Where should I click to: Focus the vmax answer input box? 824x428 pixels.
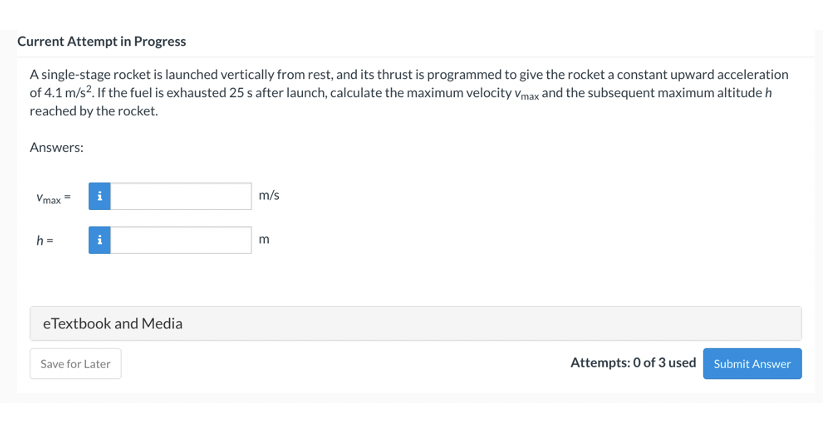180,196
